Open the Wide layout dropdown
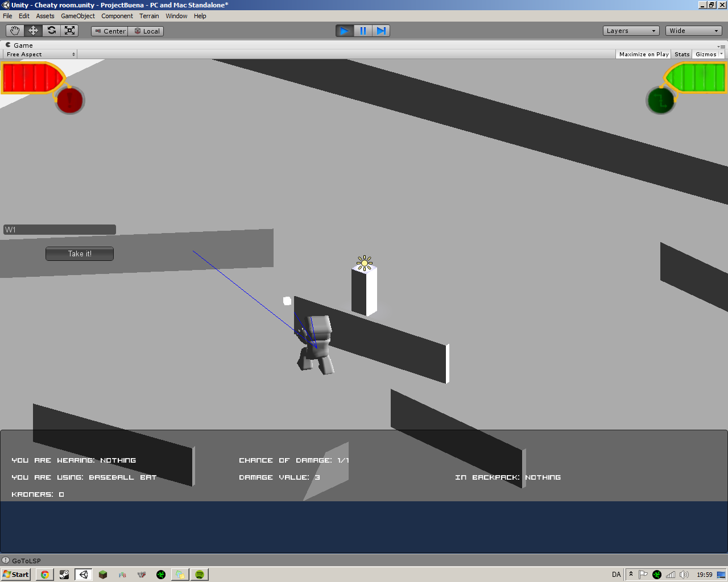 tap(693, 31)
